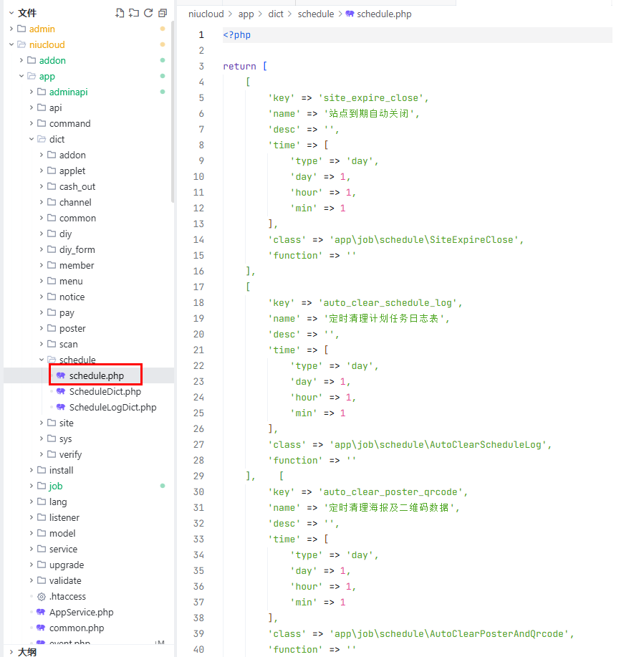
Task: Expand the adminapi folder chevron
Action: pos(32,92)
